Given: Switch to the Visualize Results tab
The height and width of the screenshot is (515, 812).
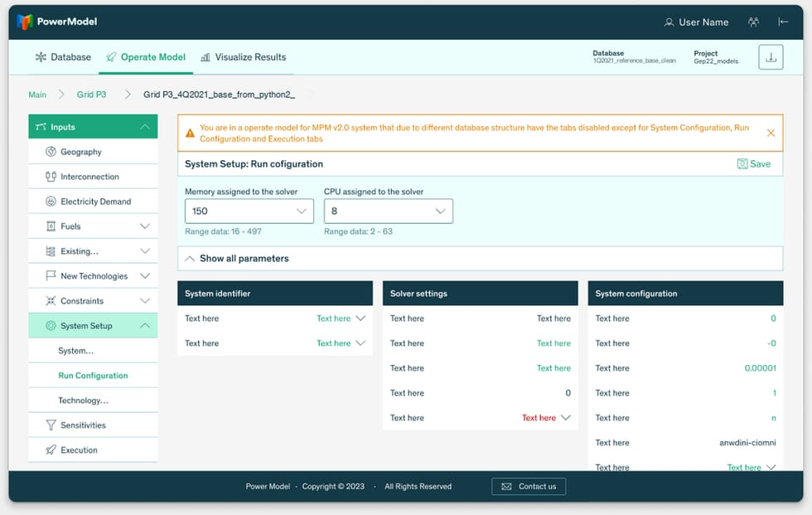Looking at the screenshot, I should (244, 57).
